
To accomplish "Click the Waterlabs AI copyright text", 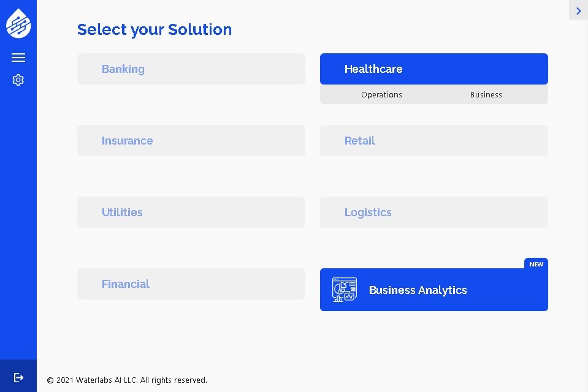I will click(127, 380).
